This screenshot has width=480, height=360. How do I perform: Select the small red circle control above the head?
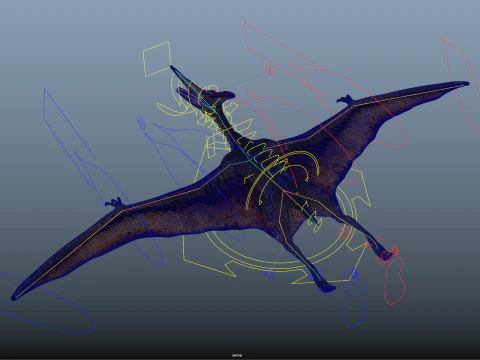pos(269,71)
